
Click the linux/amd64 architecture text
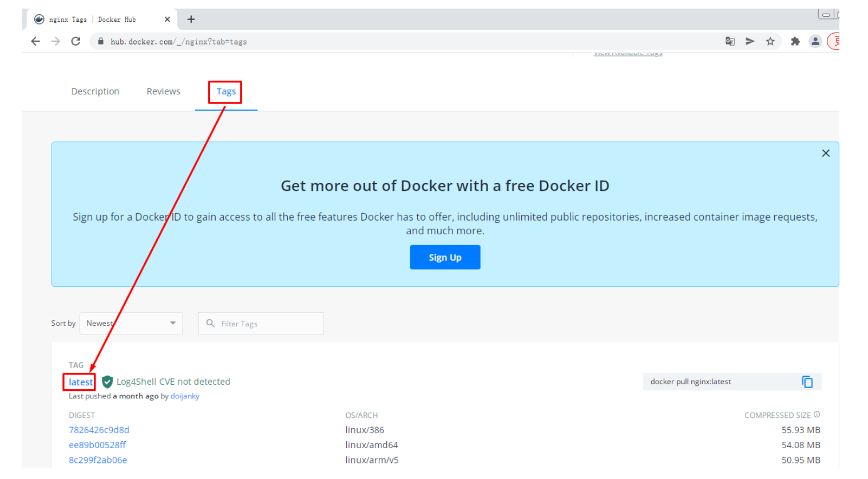coord(372,445)
